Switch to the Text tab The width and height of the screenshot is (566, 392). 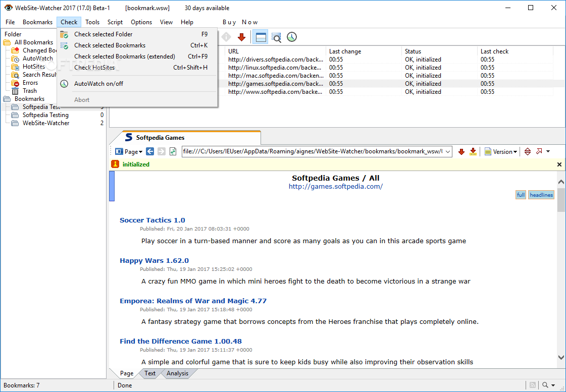pos(150,373)
